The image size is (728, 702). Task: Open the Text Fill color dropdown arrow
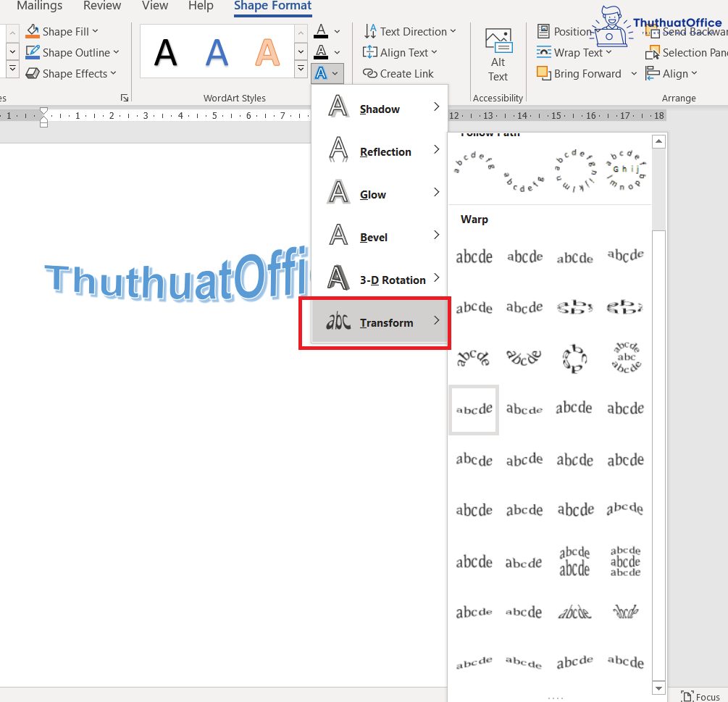tap(337, 32)
